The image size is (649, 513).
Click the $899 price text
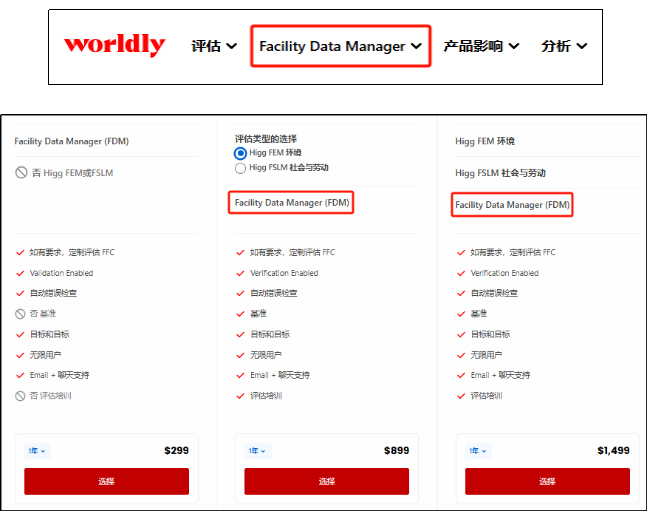tap(397, 450)
